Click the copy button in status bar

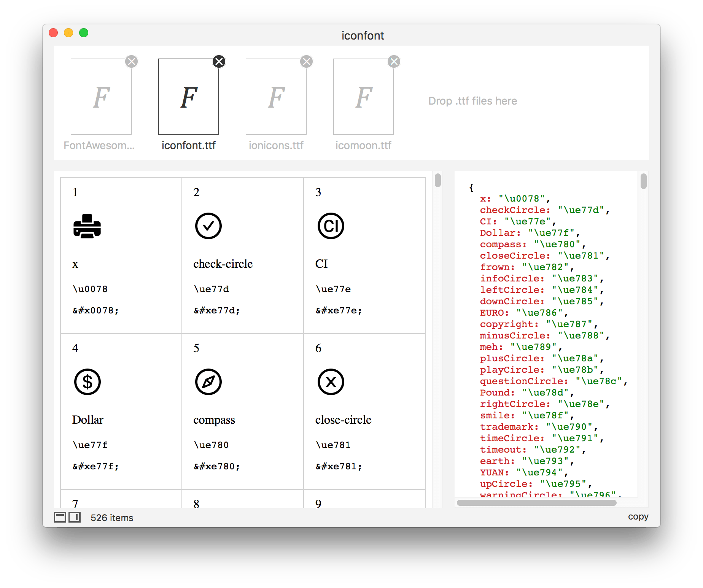(638, 516)
